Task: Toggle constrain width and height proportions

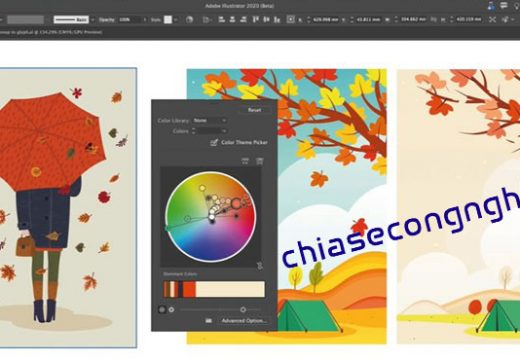Action: point(434,20)
